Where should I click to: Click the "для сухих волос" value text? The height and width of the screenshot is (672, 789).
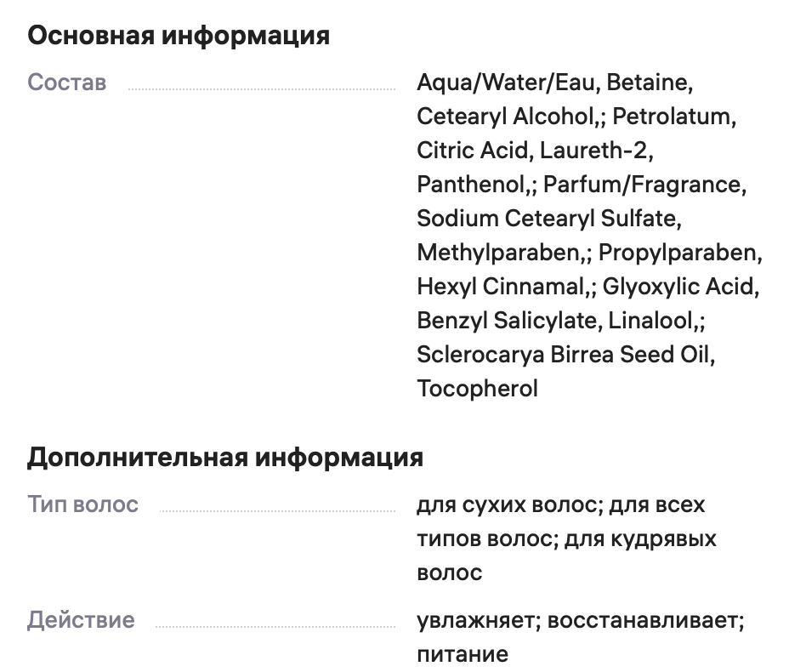click(509, 504)
